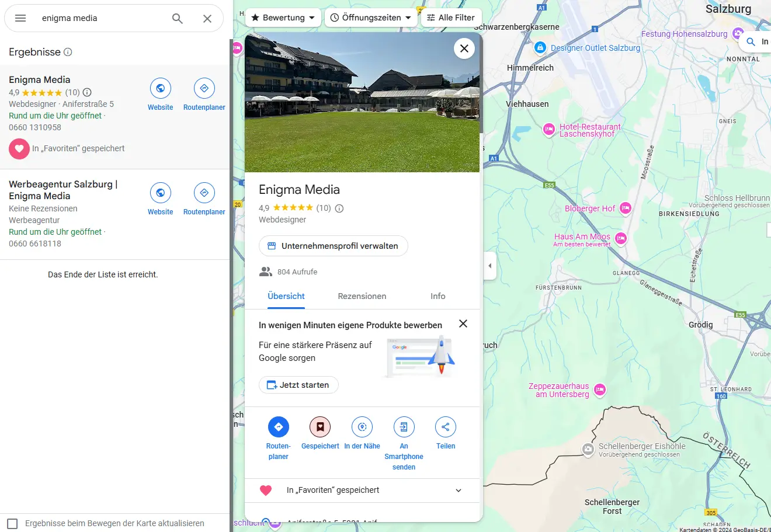Click Festung Hohensalzburg map marker
This screenshot has height=532, width=771.
pos(738,34)
